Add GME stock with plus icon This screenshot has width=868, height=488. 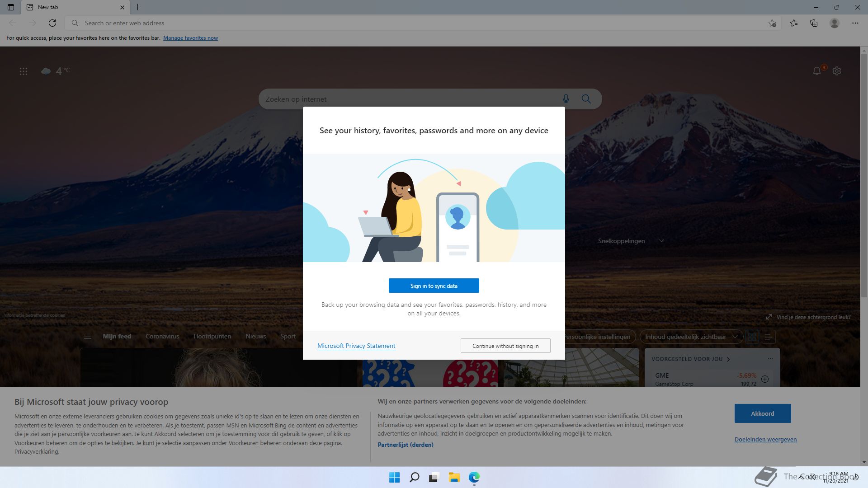[x=765, y=379]
